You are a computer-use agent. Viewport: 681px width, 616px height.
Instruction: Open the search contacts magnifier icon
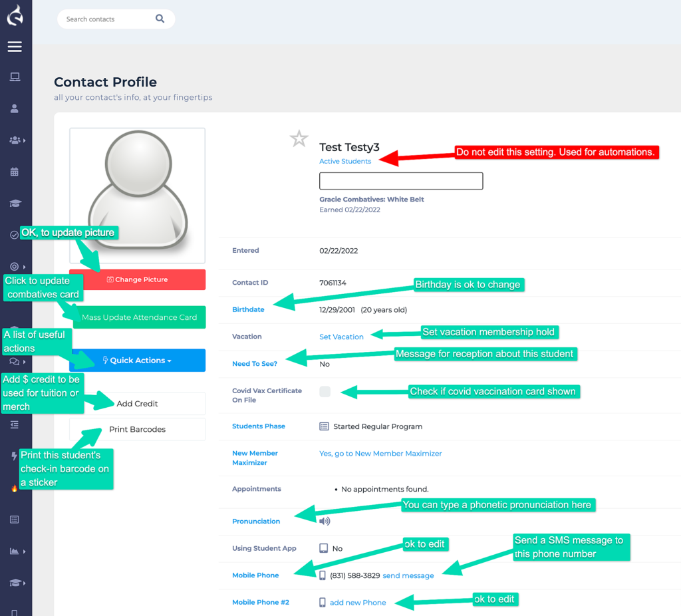160,19
